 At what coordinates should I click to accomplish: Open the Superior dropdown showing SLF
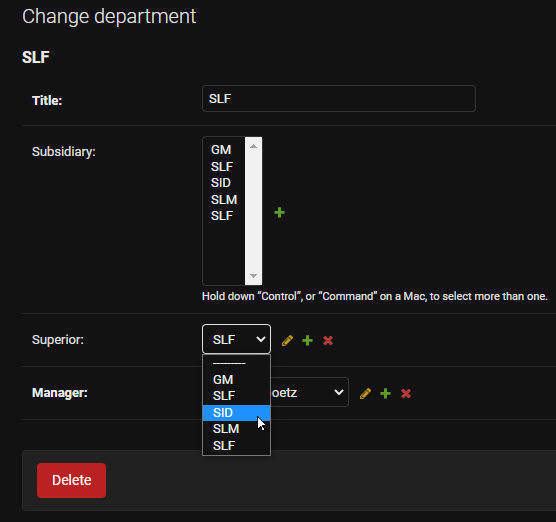237,339
